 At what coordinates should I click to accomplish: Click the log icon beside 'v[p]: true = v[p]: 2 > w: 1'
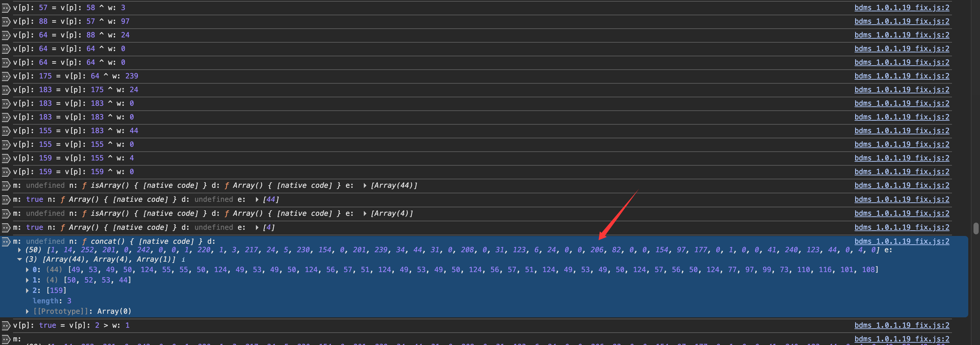pyautogui.click(x=6, y=325)
